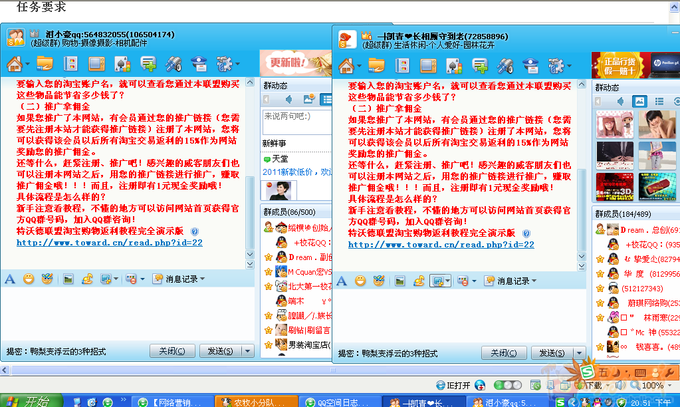The height and width of the screenshot is (407, 680).
Task: Switch to picture view in right 群动态 panel
Action: point(639,101)
